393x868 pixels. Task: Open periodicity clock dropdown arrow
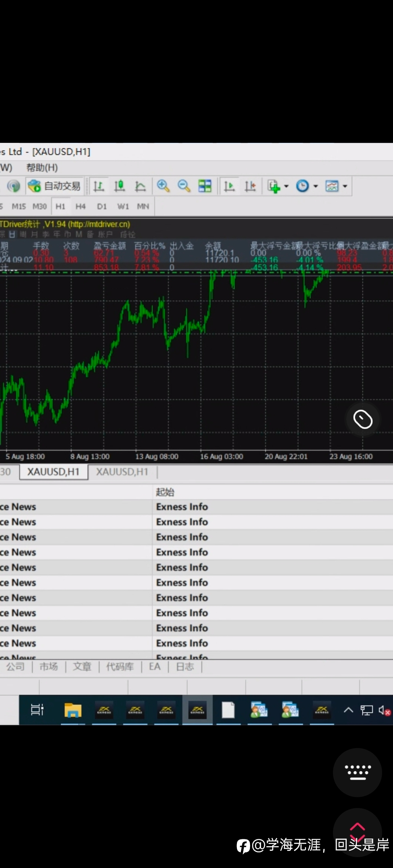point(316,186)
